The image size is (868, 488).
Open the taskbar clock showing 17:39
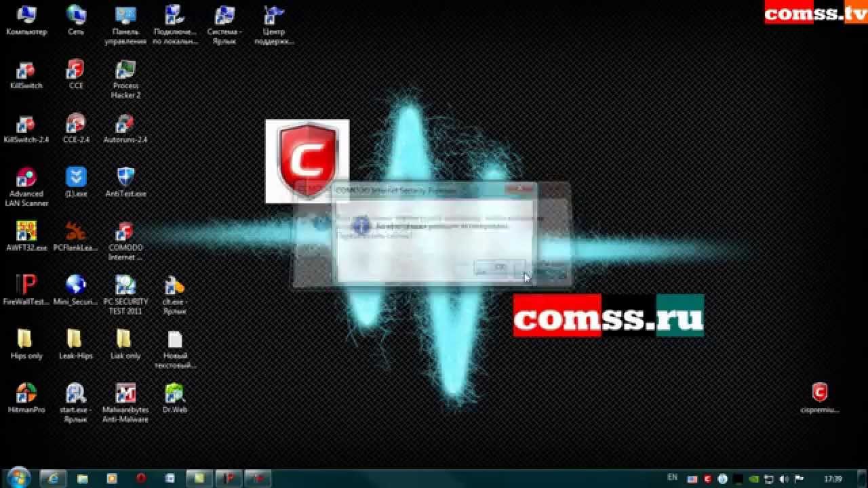(x=832, y=478)
